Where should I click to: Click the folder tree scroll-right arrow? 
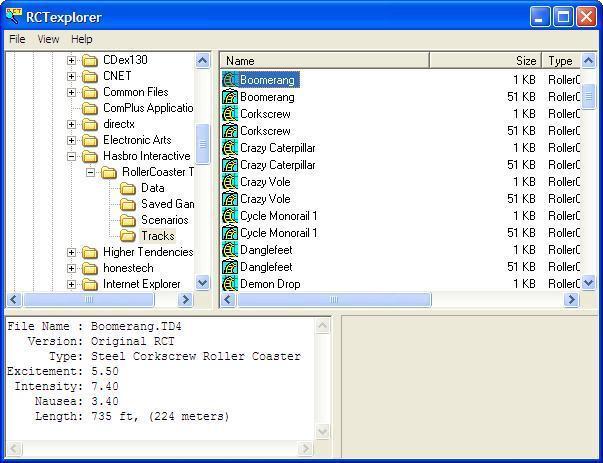185,299
